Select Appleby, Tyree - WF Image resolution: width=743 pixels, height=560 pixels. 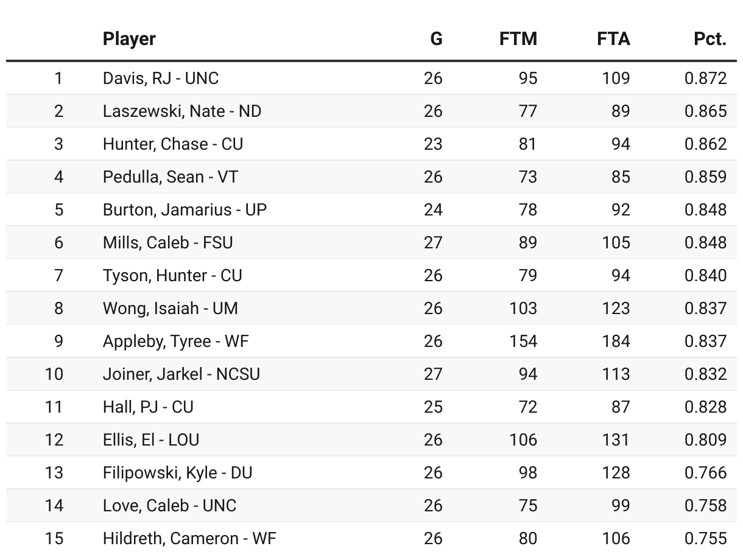tap(176, 341)
